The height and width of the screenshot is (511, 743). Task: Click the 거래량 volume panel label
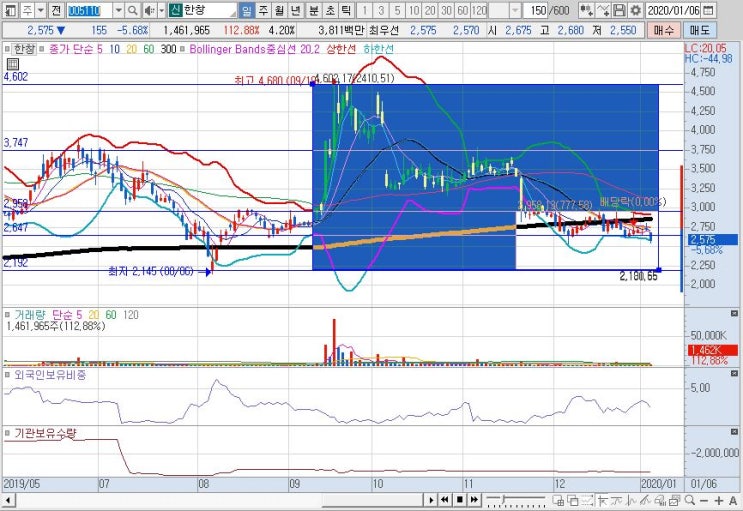(x=30, y=314)
